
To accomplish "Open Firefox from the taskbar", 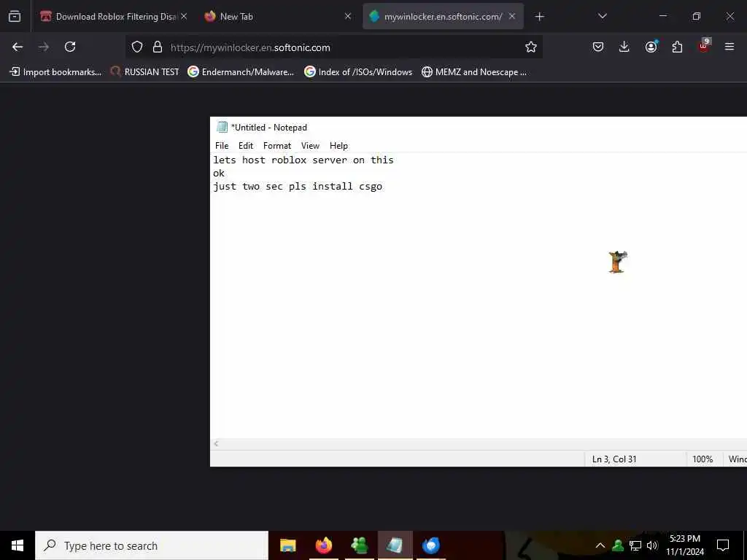I will 323,545.
